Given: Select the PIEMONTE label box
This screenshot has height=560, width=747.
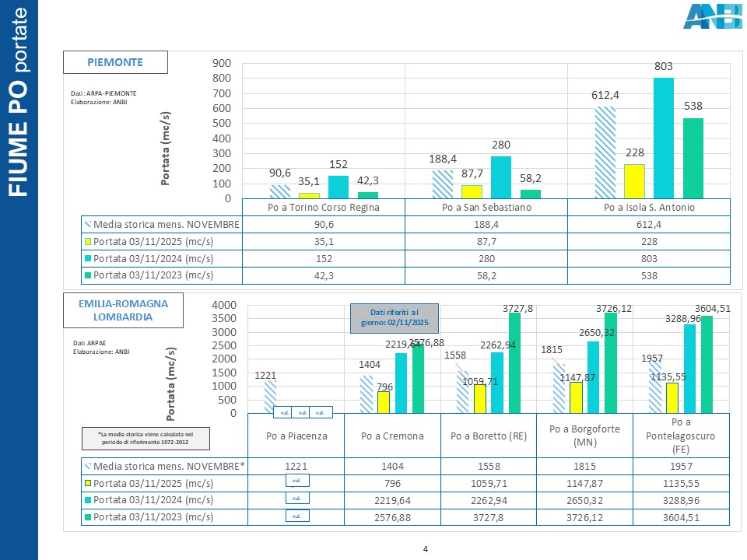Looking at the screenshot, I should click(x=115, y=61).
